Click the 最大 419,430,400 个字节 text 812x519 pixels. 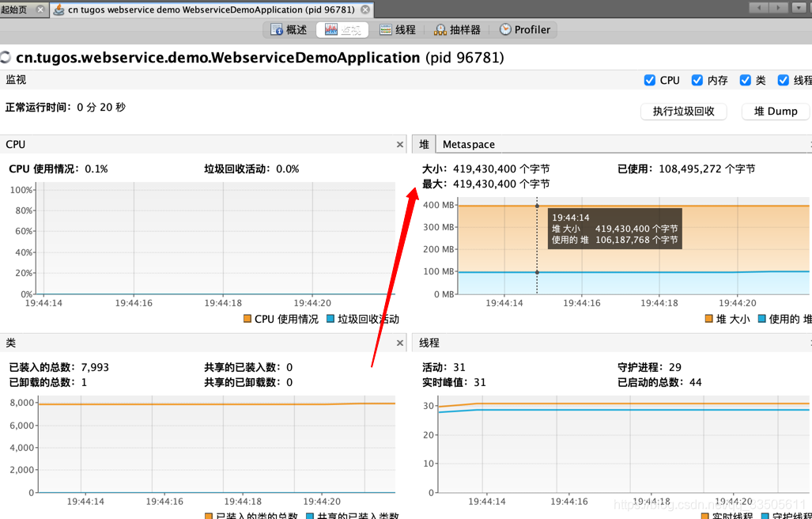point(485,184)
